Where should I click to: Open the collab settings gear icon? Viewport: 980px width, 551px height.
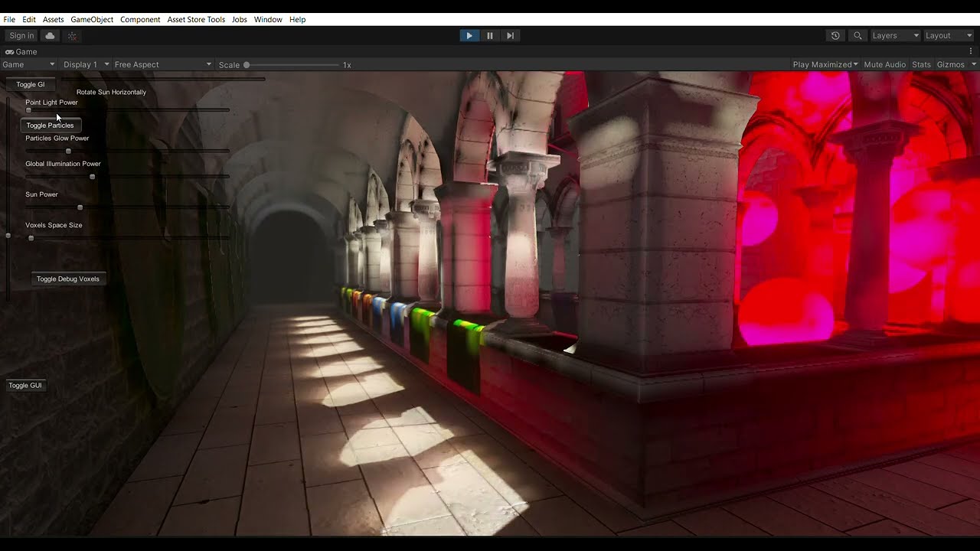click(72, 35)
